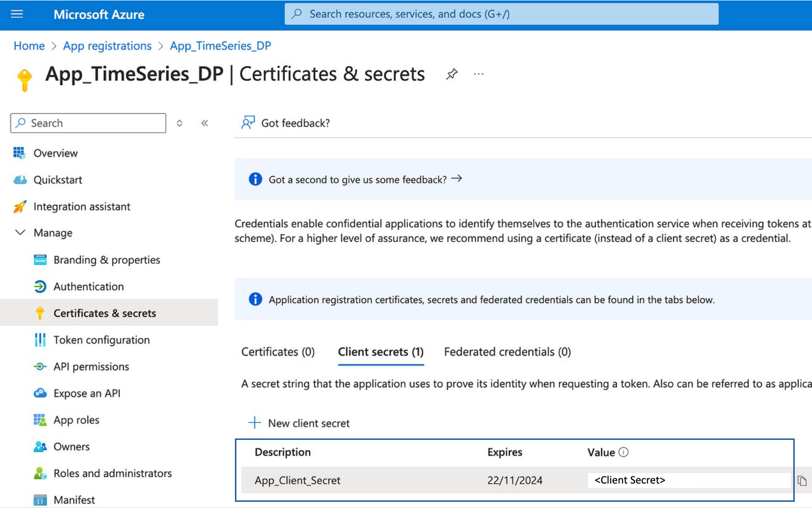Select the App_Client_Secret row
Screen dimensions: 812x510
point(297,481)
